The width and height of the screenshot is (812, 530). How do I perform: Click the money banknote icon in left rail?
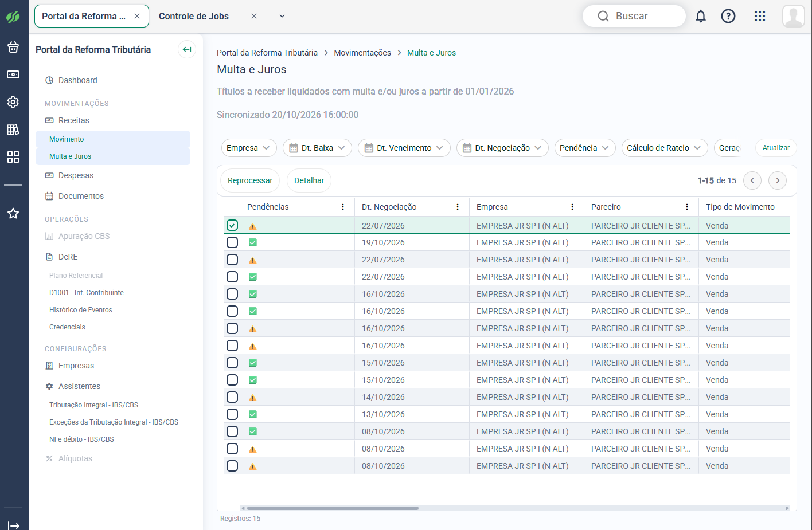click(13, 74)
